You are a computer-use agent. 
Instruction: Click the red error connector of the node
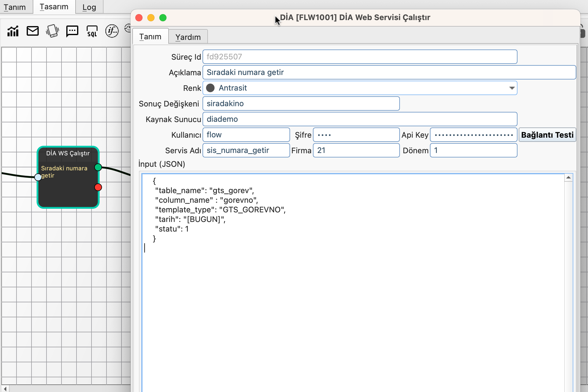pos(98,187)
